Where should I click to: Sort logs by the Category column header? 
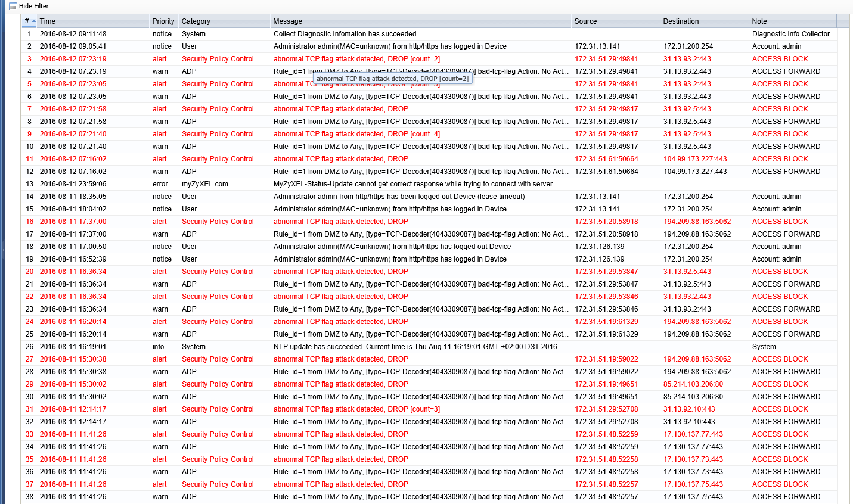pyautogui.click(x=197, y=21)
